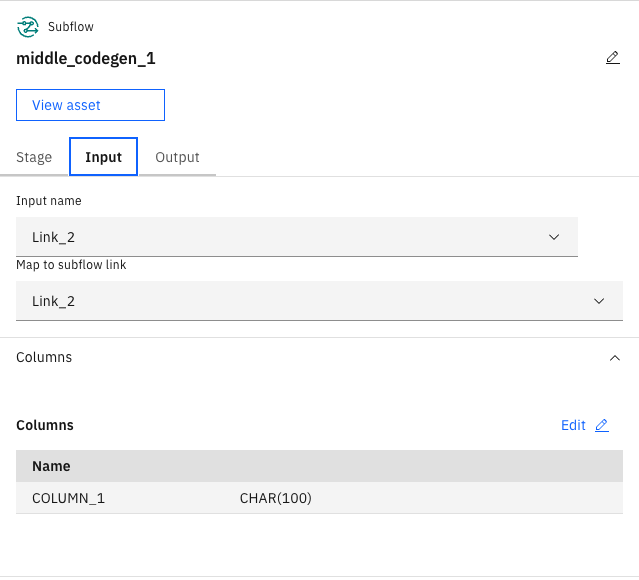Click the pencil icon beside middle_codegen_1

(612, 58)
